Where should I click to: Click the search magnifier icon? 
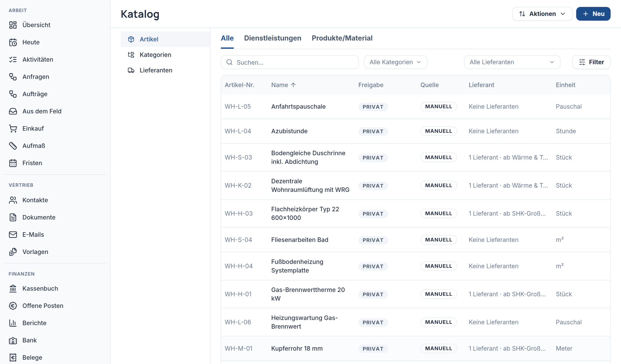pos(230,62)
